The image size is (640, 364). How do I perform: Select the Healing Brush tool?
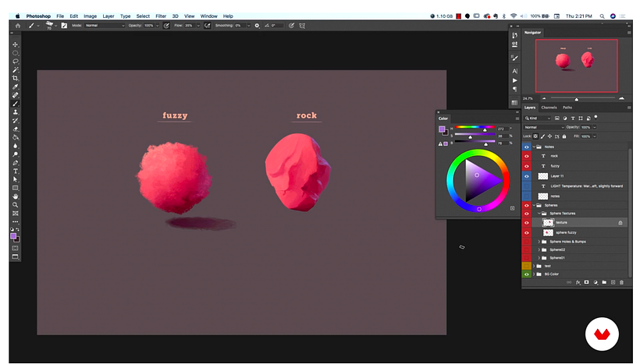click(x=15, y=95)
